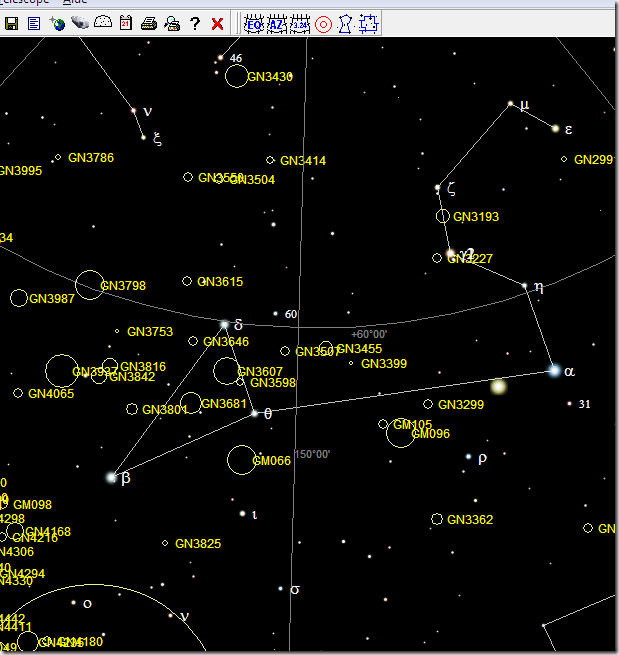Toggle the blue constellation figure icon
The height and width of the screenshot is (655, 619).
coord(345,24)
